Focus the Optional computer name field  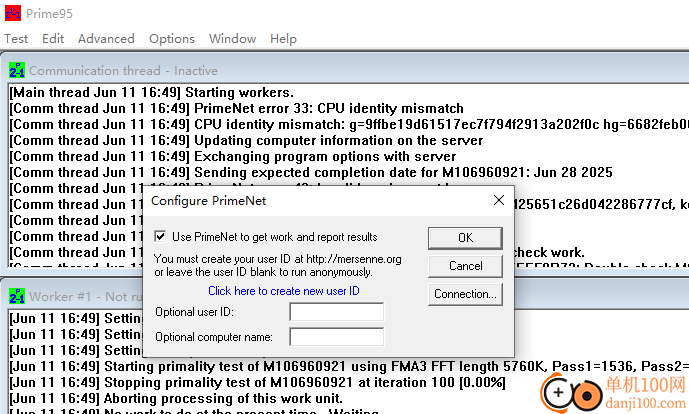(337, 337)
